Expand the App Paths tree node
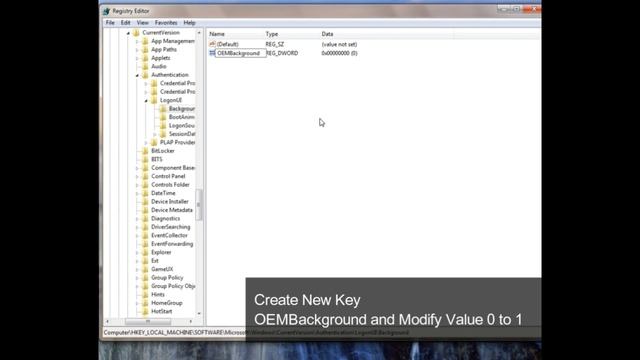 click(137, 50)
